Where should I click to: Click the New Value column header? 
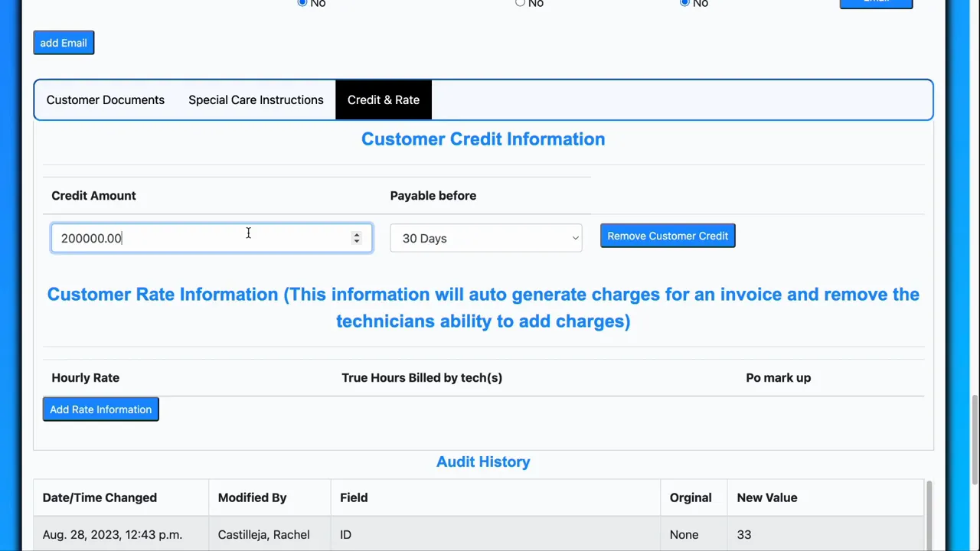766,497
